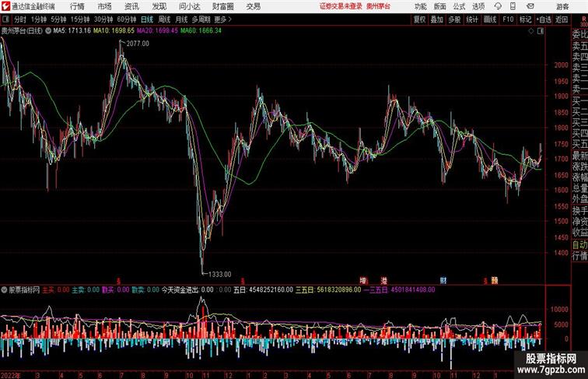Screen dimensions: 588x379
Task: Click the 返回 button
Action: tap(562, 19)
